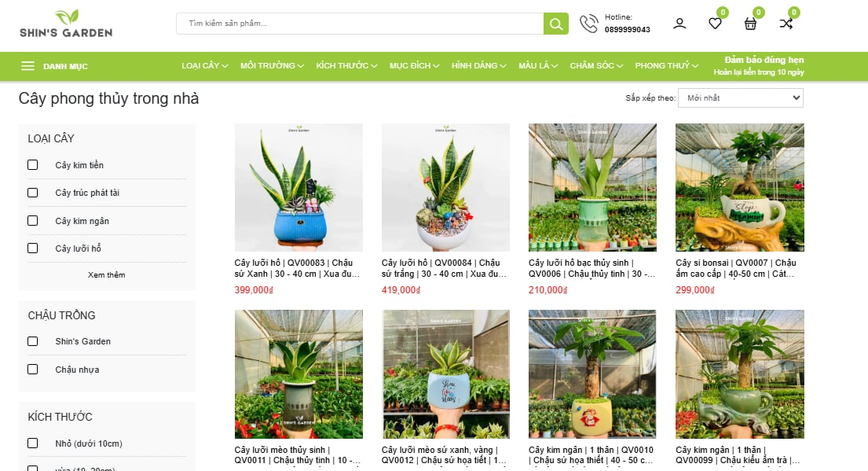Click the green search magnifier button
The image size is (868, 471).
tap(556, 24)
